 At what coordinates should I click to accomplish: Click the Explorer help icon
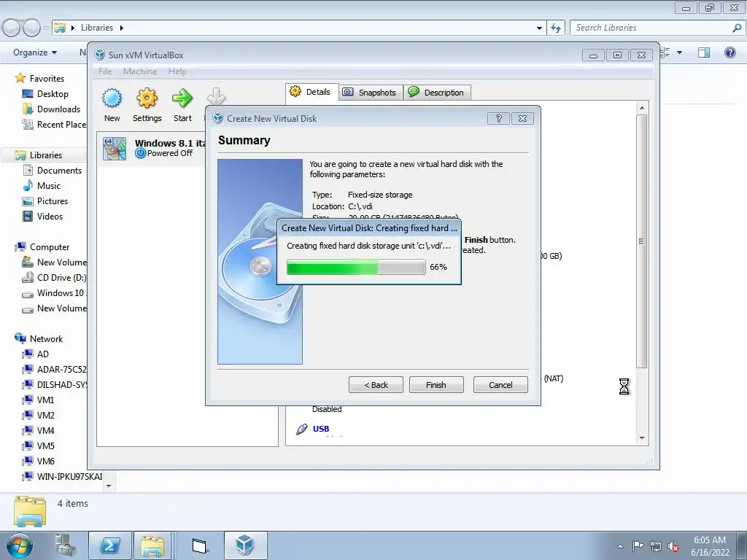[729, 52]
